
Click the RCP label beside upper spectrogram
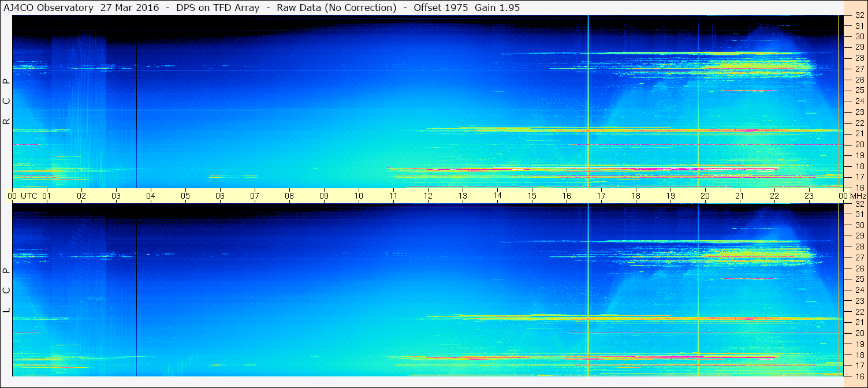pos(6,102)
